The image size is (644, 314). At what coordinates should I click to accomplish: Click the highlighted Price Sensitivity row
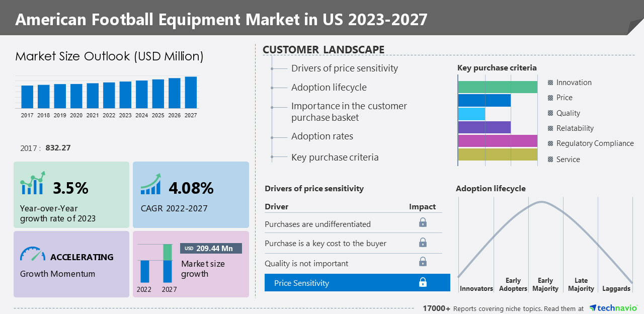pyautogui.click(x=357, y=283)
